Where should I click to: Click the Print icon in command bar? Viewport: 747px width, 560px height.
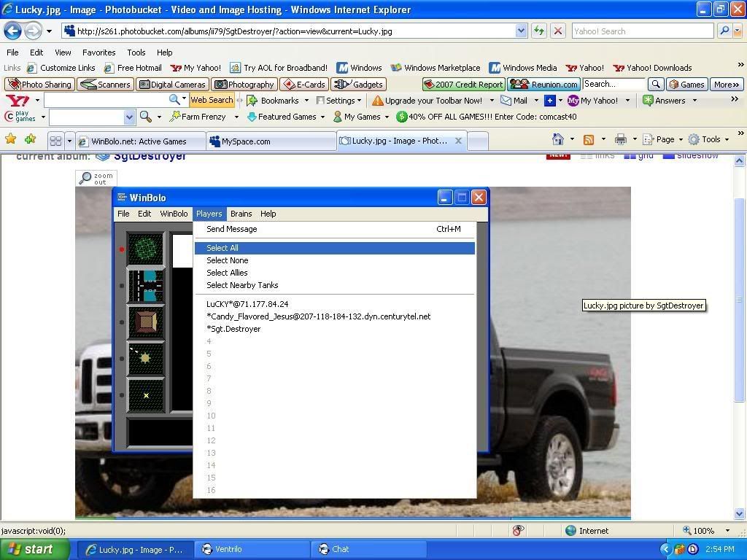tap(620, 139)
